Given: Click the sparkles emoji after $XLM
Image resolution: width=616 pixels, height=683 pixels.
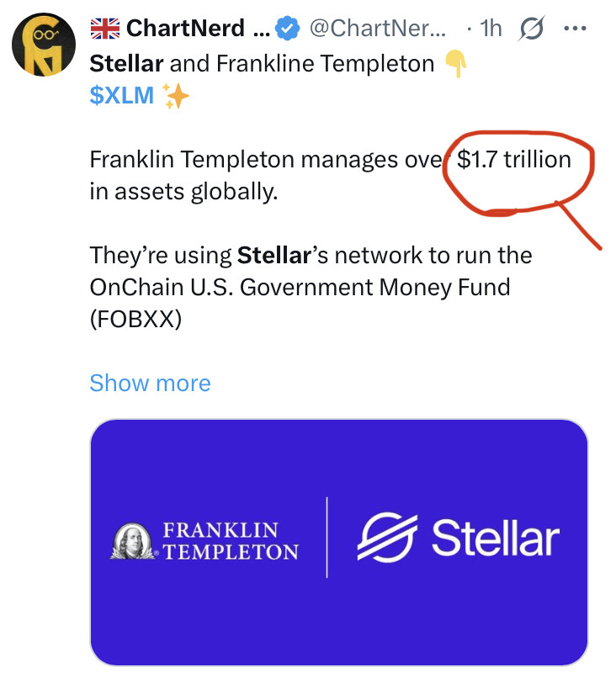Looking at the screenshot, I should [177, 97].
